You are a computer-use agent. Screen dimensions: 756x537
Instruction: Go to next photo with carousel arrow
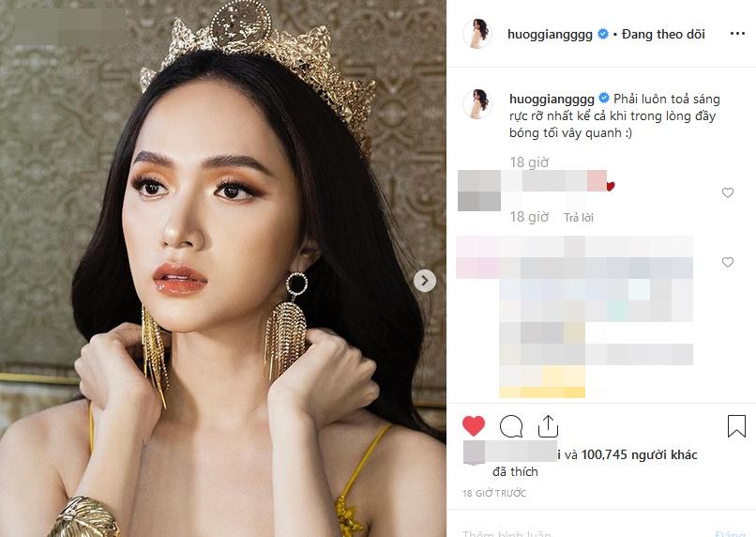click(x=425, y=281)
